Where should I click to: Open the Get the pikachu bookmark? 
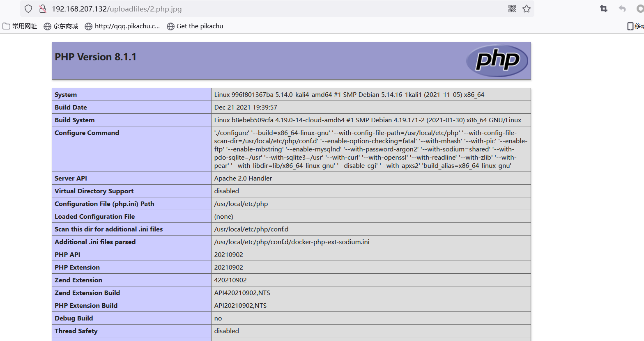[195, 26]
